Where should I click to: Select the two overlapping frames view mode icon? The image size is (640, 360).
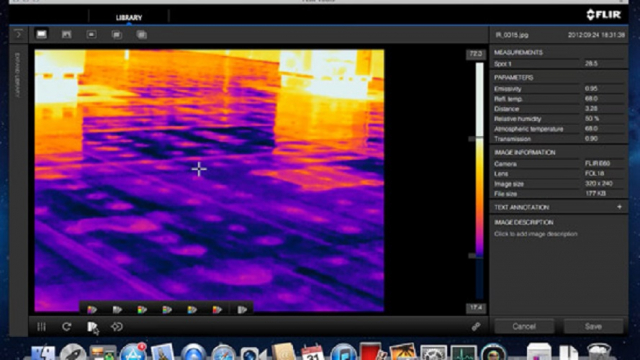[117, 35]
